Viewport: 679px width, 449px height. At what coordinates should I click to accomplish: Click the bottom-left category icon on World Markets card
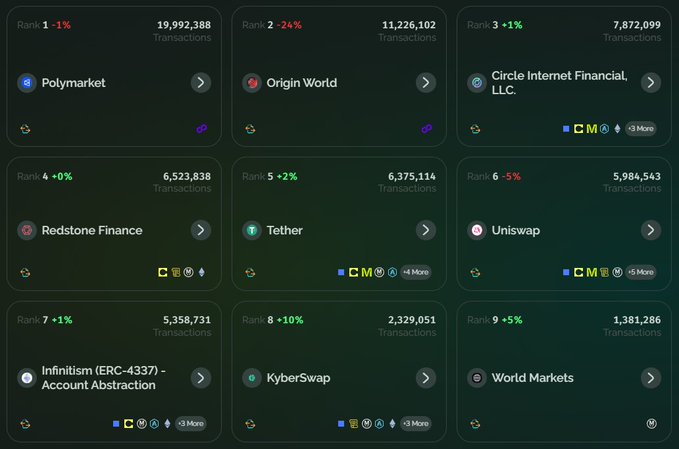[475, 424]
